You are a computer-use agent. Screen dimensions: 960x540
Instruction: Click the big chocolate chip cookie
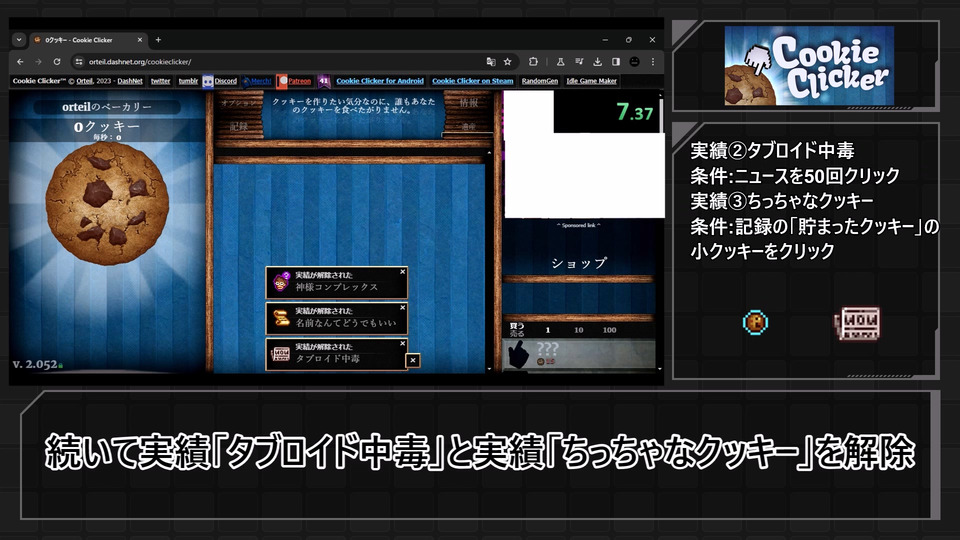[107, 204]
